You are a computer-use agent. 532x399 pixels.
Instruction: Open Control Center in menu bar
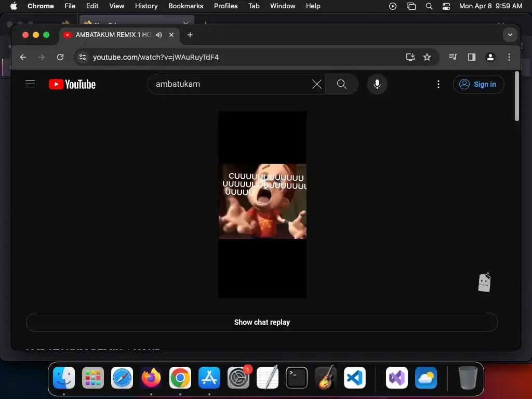[446, 6]
